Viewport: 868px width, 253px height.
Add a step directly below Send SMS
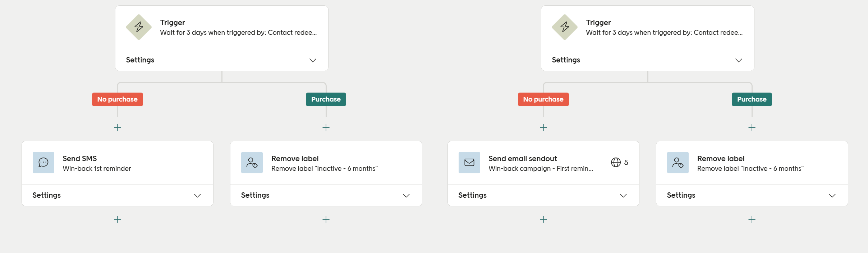[118, 219]
